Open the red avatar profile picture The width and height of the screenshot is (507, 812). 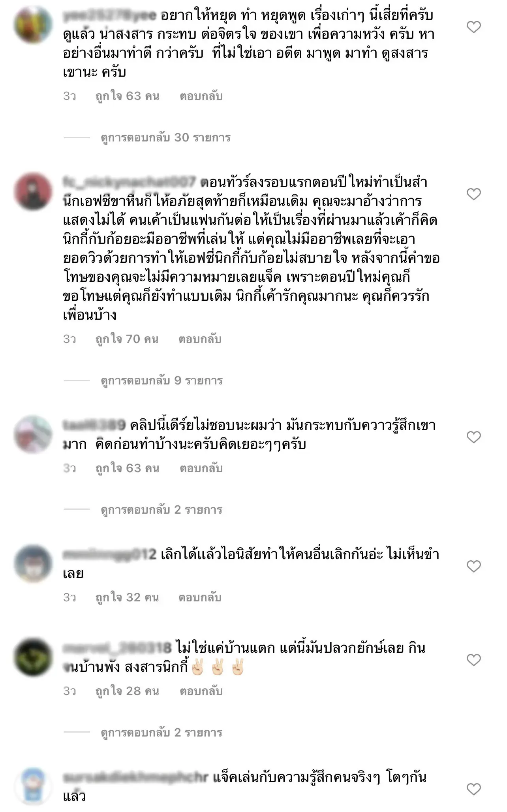tap(33, 192)
